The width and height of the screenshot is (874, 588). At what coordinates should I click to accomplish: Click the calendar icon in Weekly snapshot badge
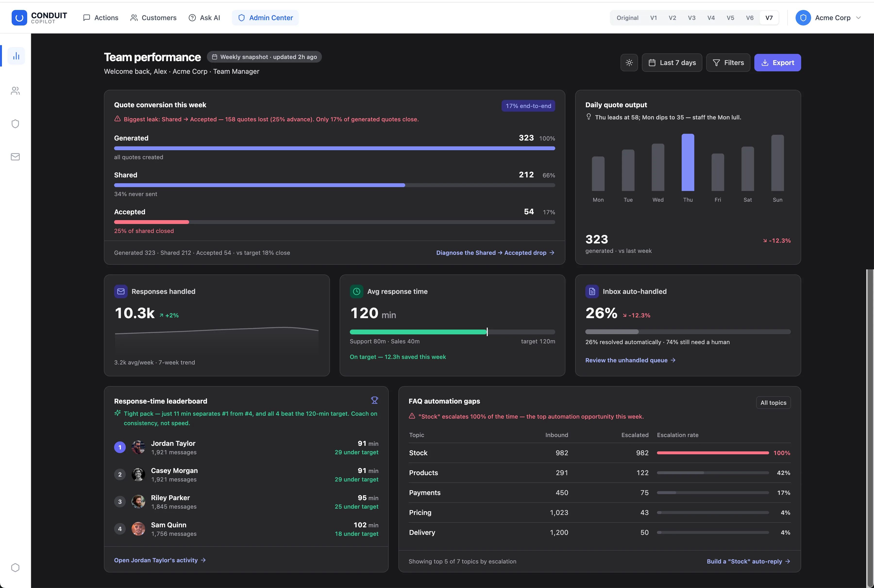click(215, 57)
